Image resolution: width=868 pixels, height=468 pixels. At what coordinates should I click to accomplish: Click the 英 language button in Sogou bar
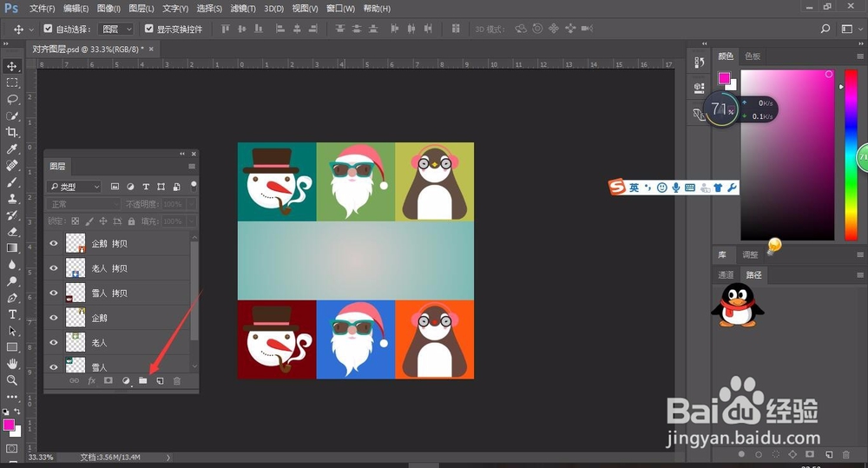(634, 188)
